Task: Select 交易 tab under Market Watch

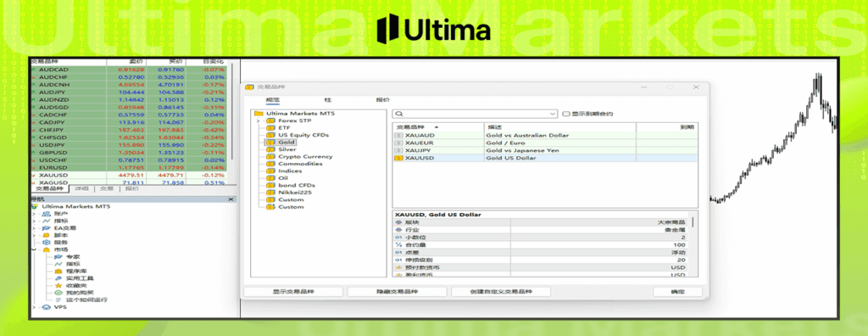Action: (x=106, y=188)
